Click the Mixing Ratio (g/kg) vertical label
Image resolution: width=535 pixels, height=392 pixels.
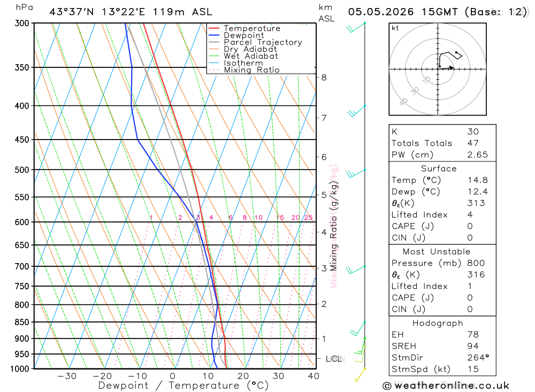(x=333, y=226)
